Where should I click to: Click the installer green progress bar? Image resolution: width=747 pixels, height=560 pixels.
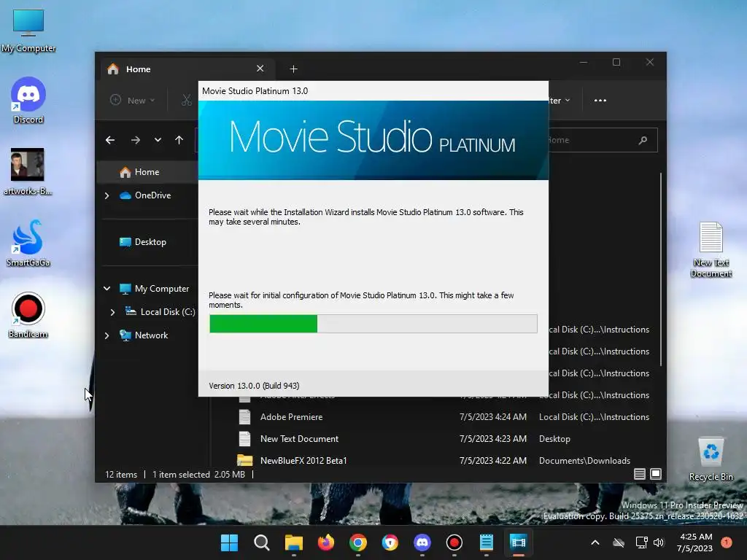tap(263, 324)
